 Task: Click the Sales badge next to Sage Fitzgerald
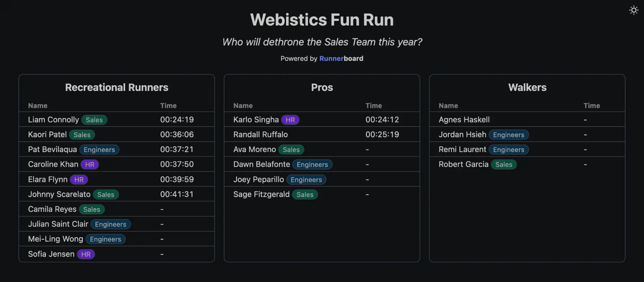(305, 195)
